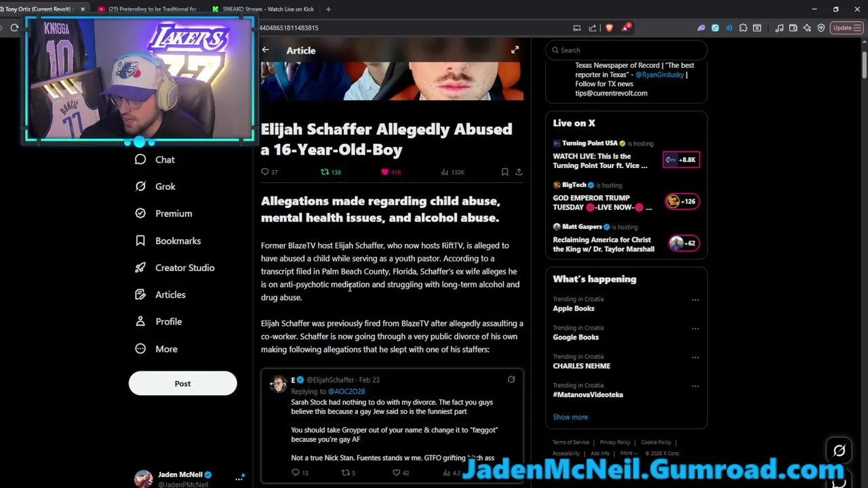Image resolution: width=868 pixels, height=488 pixels.
Task: Open Grok action on embedded Elijah Schaffer tweet
Action: click(x=511, y=380)
